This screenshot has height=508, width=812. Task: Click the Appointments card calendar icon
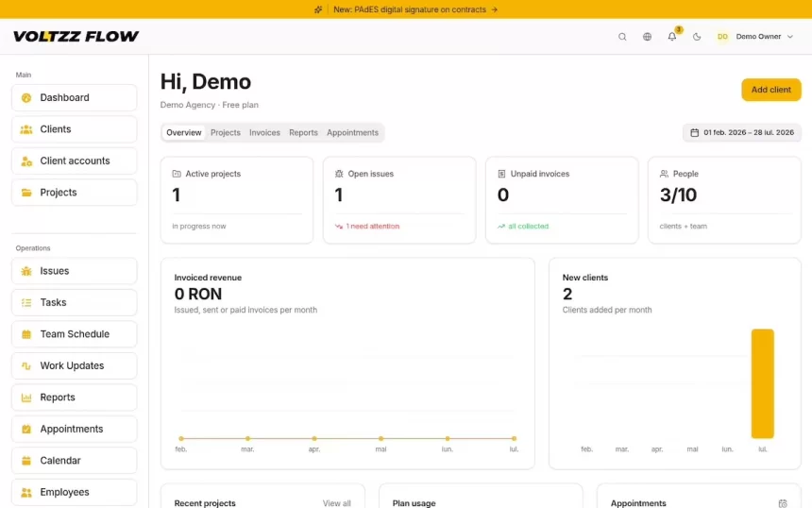point(783,503)
